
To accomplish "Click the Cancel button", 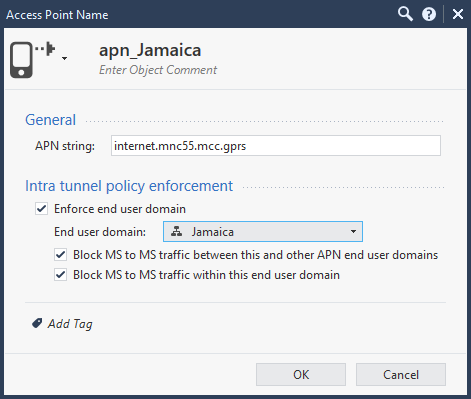I will pyautogui.click(x=401, y=374).
